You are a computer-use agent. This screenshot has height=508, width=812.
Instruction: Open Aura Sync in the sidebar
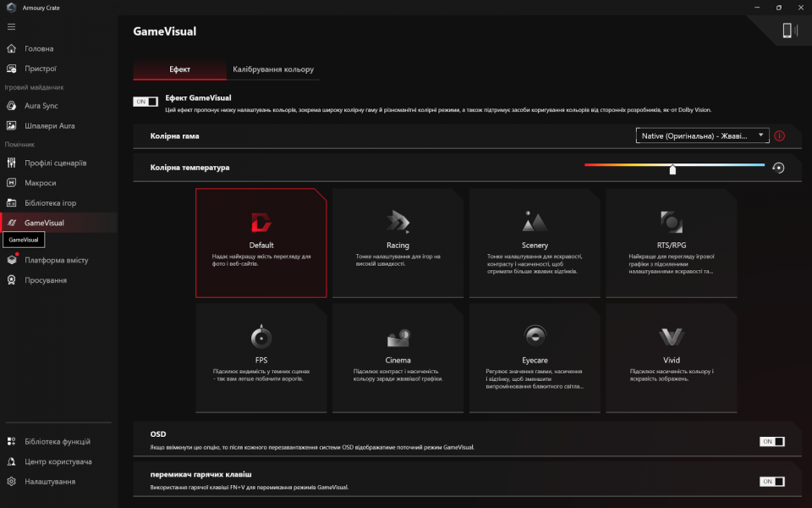(58, 106)
